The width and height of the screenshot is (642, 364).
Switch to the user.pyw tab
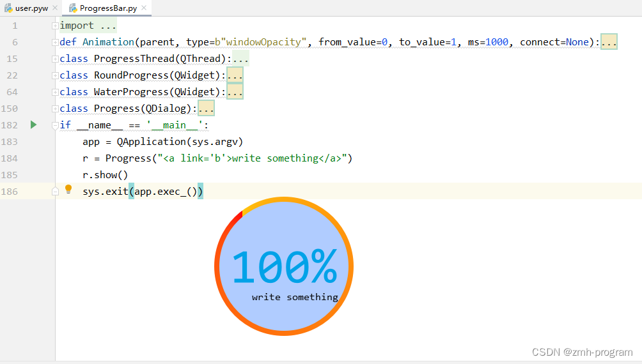point(31,8)
